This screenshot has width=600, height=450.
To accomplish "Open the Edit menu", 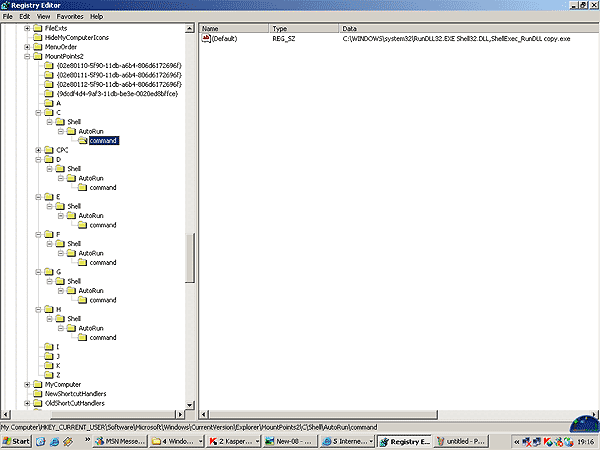I will click(x=24, y=16).
